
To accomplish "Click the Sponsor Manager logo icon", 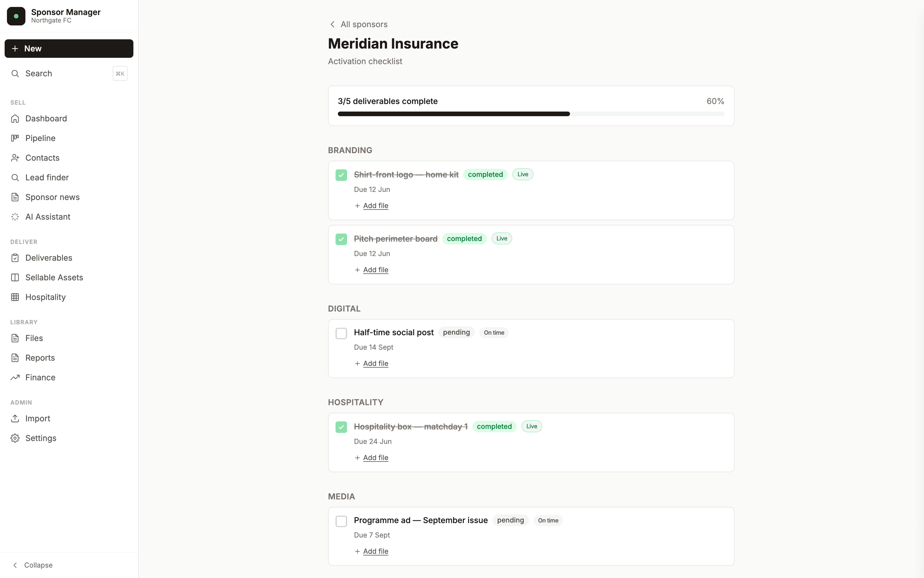I will click(x=16, y=16).
